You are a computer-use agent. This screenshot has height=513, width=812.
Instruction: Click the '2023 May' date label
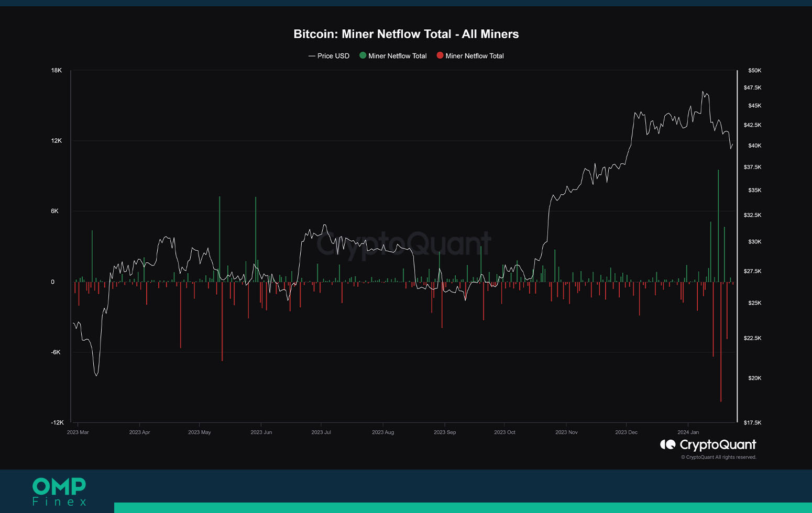(x=200, y=432)
